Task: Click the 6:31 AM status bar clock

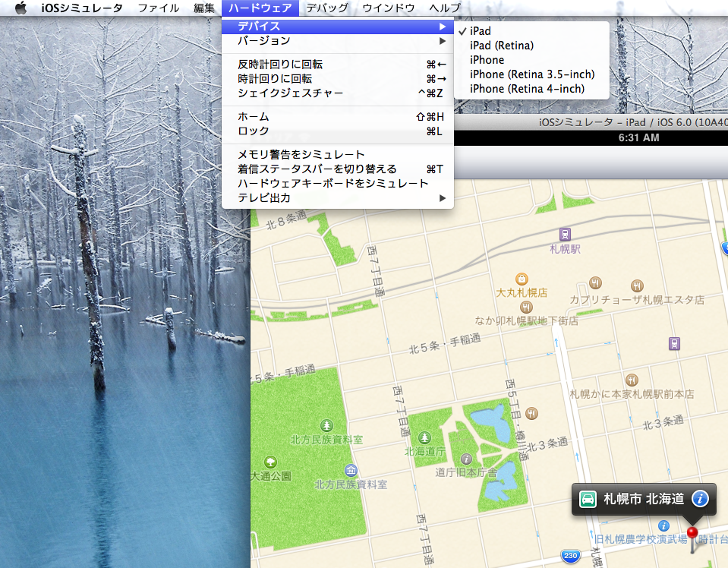Action: tap(638, 137)
